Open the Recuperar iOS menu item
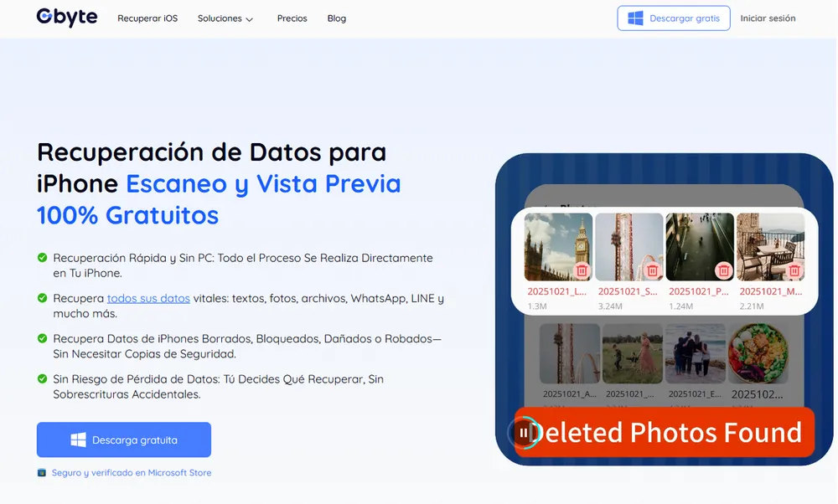838x504 pixels. tap(147, 18)
